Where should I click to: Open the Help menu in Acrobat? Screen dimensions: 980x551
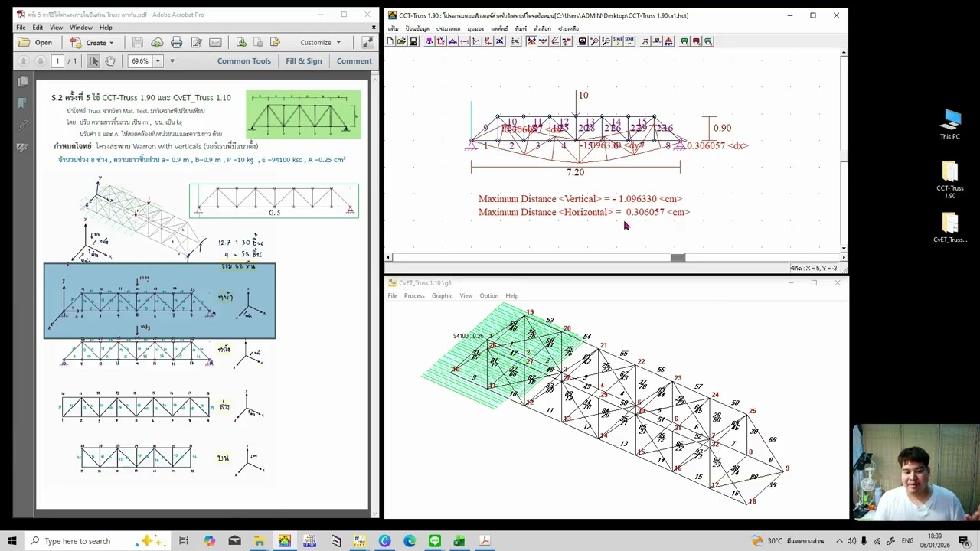click(x=106, y=28)
